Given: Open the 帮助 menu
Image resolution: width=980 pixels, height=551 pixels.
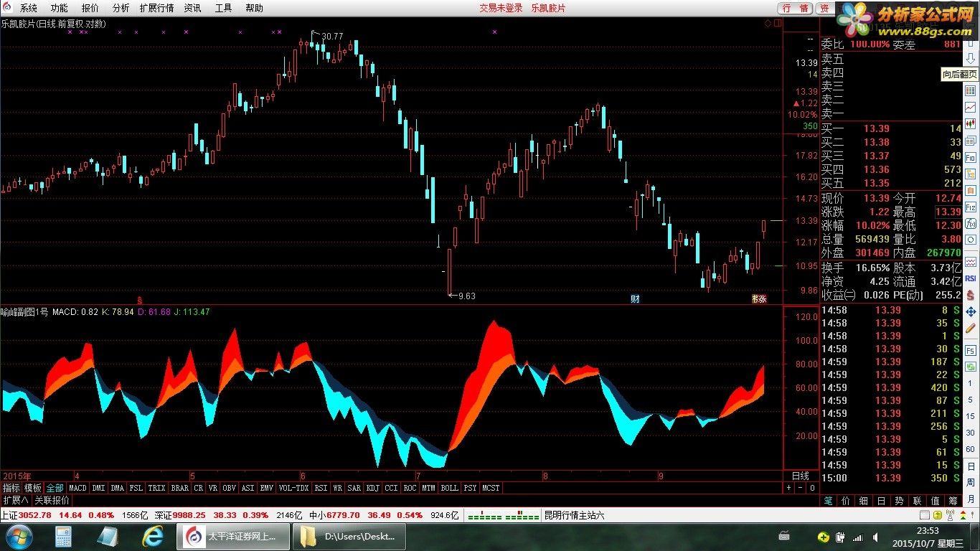Looking at the screenshot, I should (254, 8).
